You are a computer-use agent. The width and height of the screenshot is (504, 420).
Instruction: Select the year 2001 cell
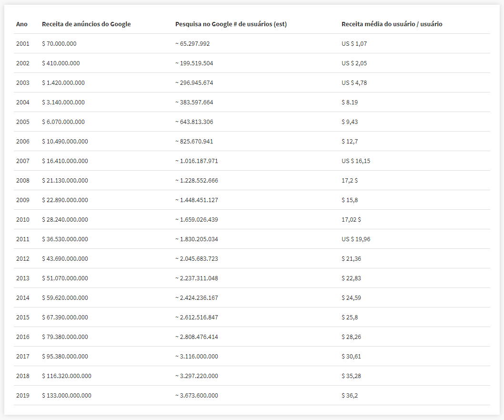coord(23,44)
